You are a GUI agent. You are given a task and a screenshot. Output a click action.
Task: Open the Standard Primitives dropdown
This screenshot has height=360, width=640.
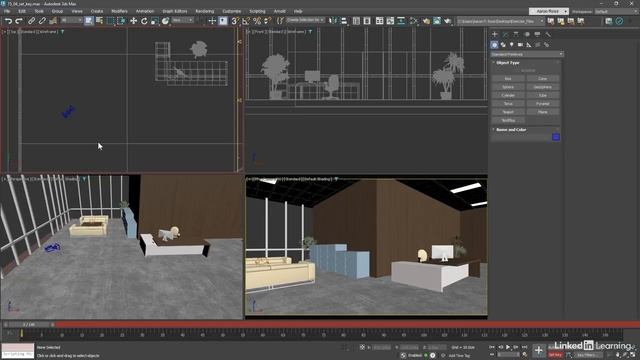[527, 54]
